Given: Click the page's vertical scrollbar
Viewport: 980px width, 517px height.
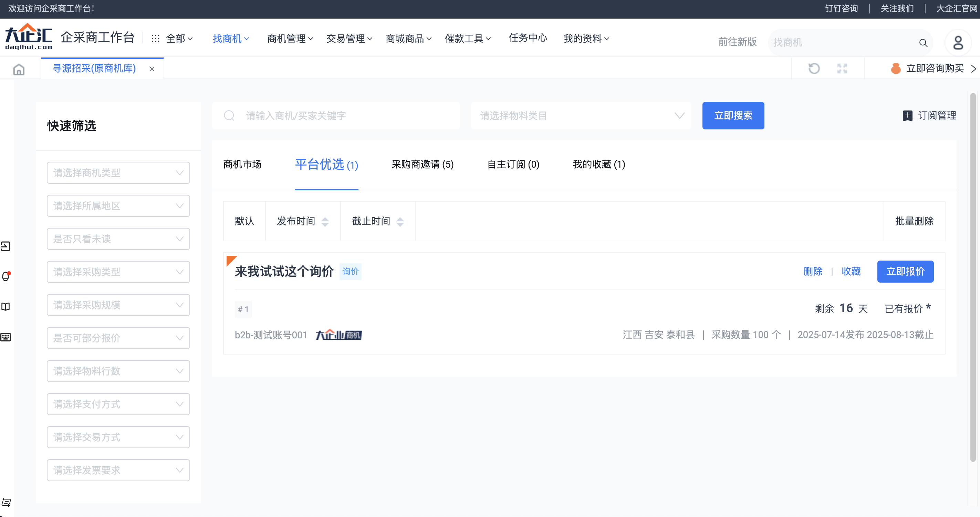Looking at the screenshot, I should pos(972,277).
